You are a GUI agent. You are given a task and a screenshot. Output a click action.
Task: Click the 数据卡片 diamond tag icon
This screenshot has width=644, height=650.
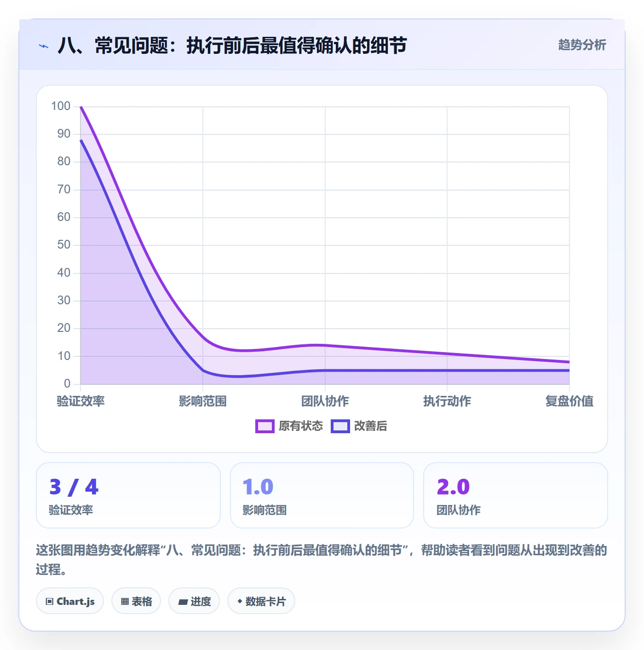[240, 601]
